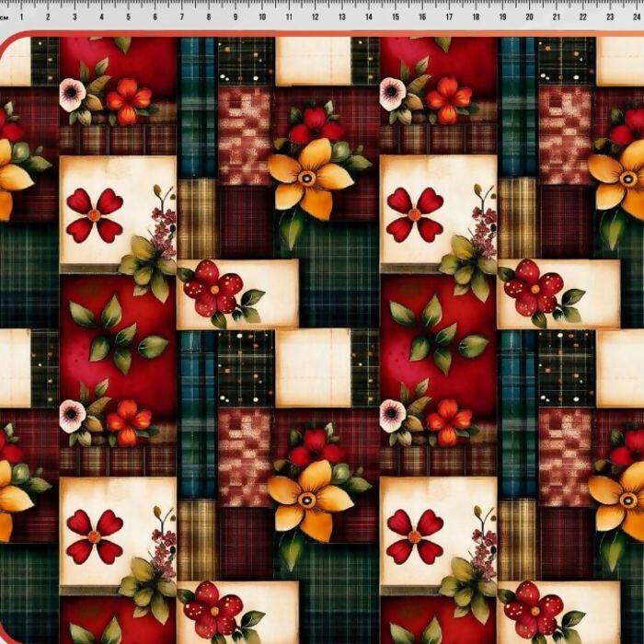Click the four-heart red flower below ruler mark 15
This screenshot has width=644, height=644.
point(414,215)
